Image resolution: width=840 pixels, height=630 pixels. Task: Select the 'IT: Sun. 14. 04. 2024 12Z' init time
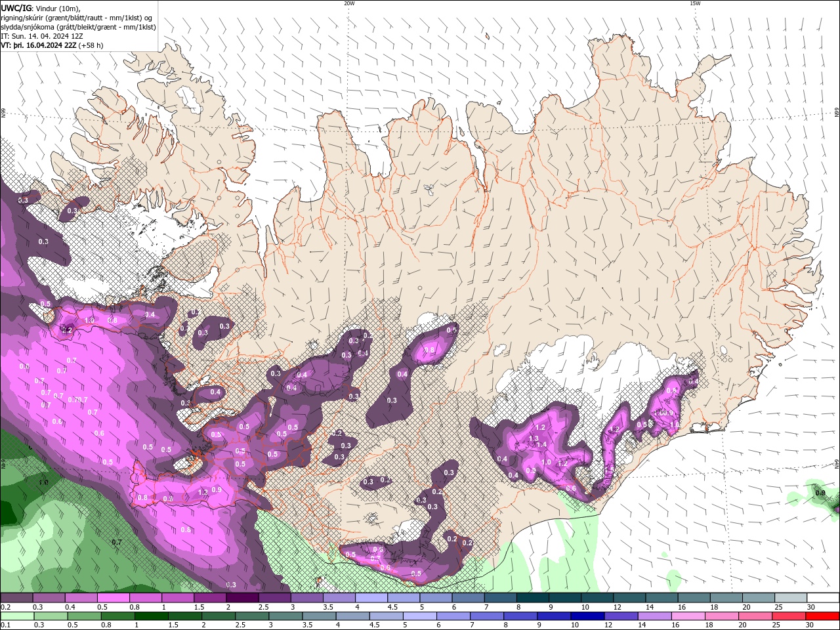(43, 36)
